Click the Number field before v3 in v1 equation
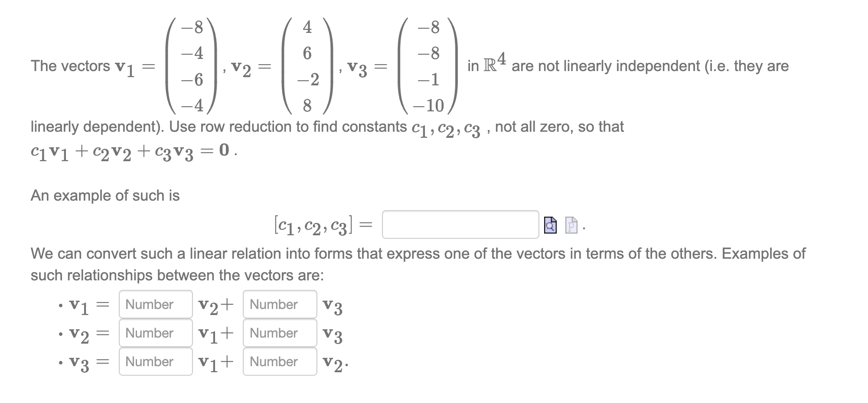 pos(280,305)
